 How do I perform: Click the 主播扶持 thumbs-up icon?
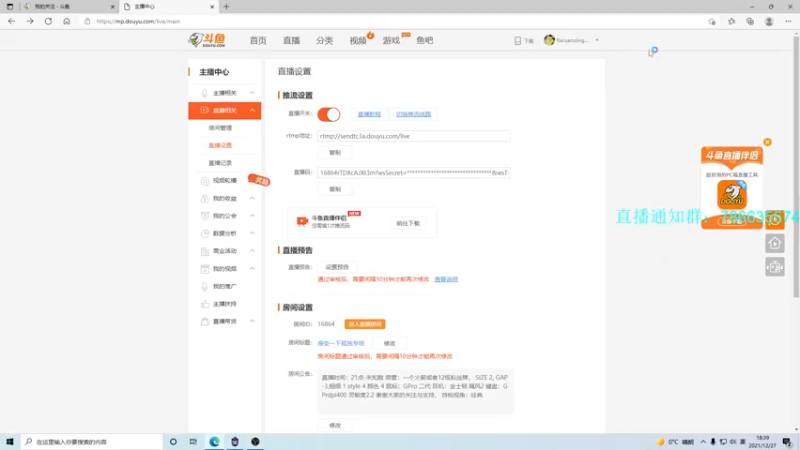coord(205,304)
